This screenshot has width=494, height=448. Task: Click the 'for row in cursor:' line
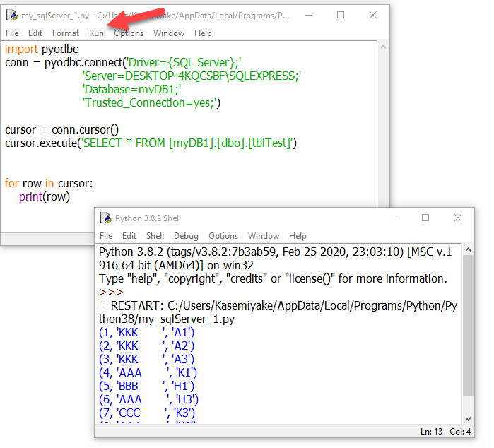49,183
